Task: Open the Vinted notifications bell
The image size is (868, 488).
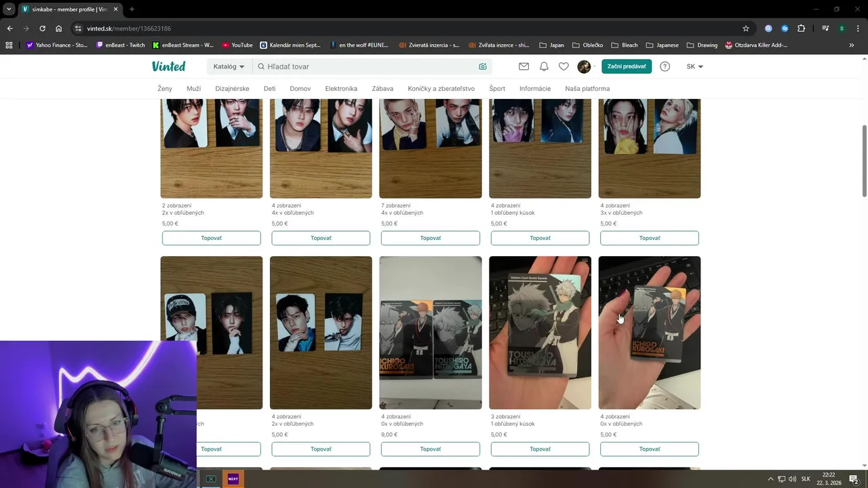Action: pyautogui.click(x=544, y=66)
